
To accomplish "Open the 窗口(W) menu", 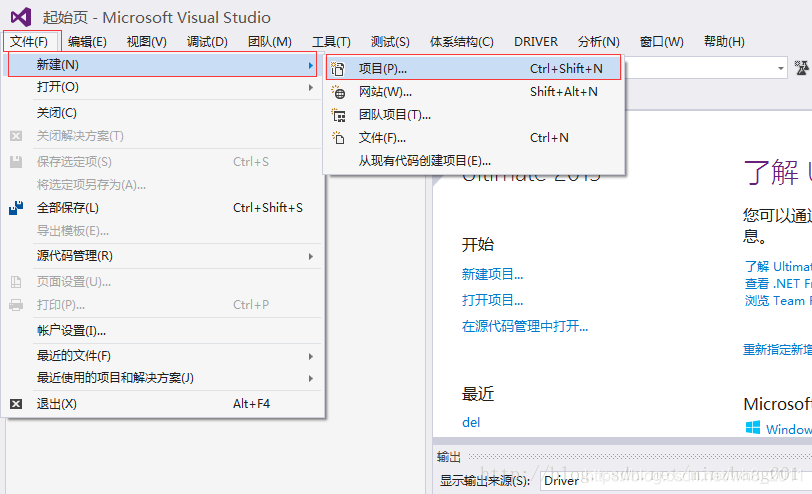I will coord(661,41).
